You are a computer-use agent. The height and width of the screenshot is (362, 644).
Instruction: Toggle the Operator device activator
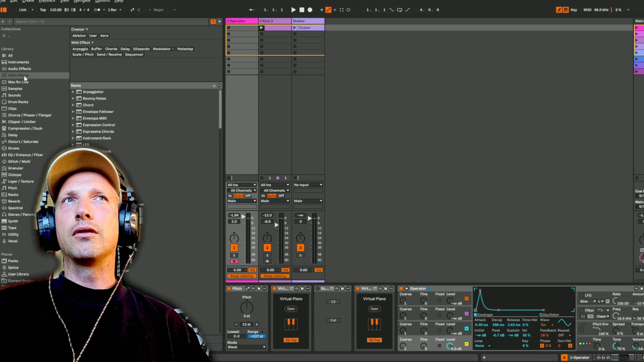(401, 288)
